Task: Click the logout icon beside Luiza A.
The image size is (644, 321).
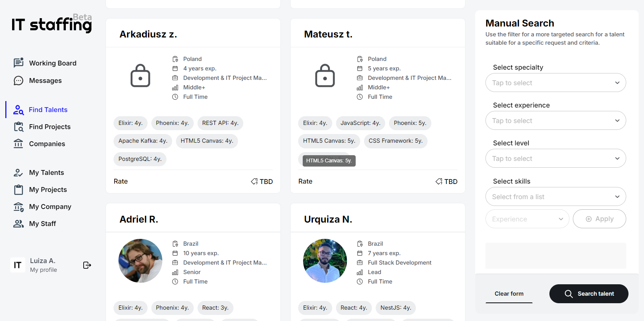Action: [87, 265]
